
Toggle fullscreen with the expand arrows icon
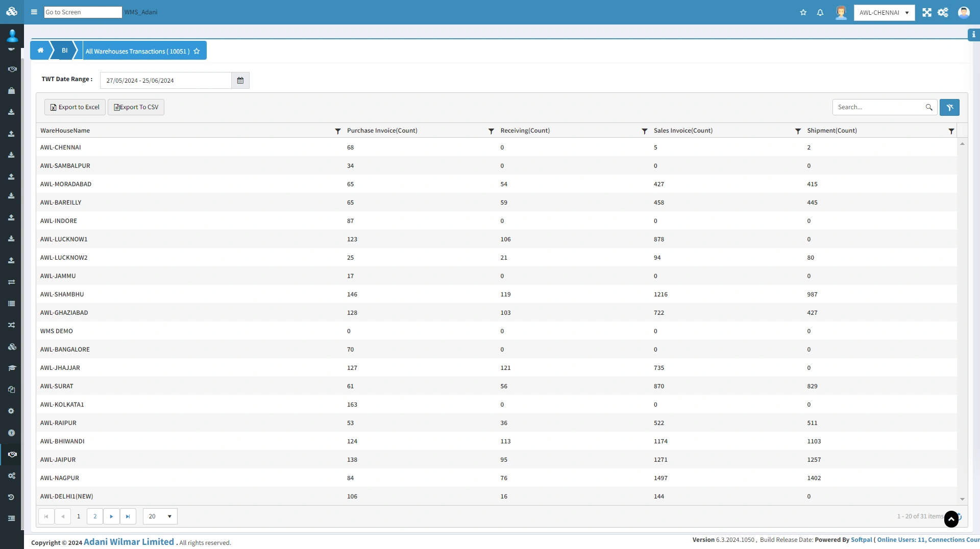927,13
